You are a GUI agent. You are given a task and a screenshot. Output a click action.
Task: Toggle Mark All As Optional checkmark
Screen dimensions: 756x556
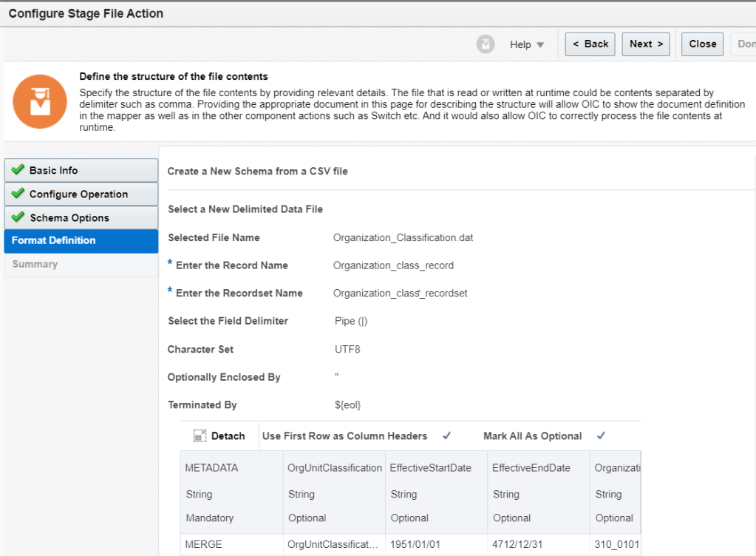pos(601,436)
